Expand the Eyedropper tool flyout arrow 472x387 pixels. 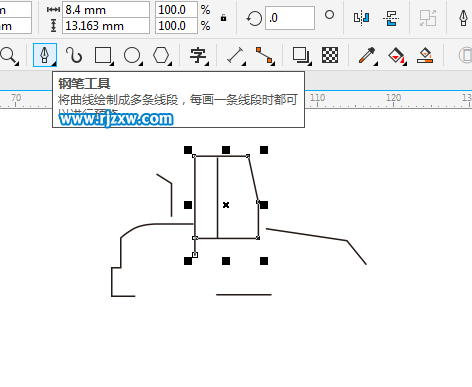click(376, 63)
